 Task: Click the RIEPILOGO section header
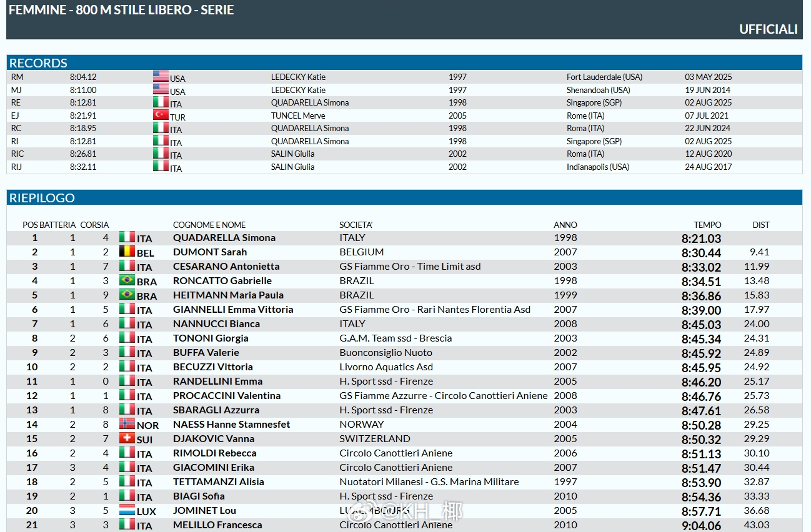pyautogui.click(x=404, y=197)
